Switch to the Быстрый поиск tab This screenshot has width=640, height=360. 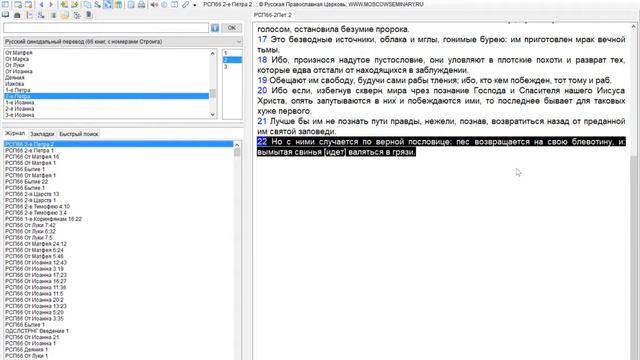point(79,134)
